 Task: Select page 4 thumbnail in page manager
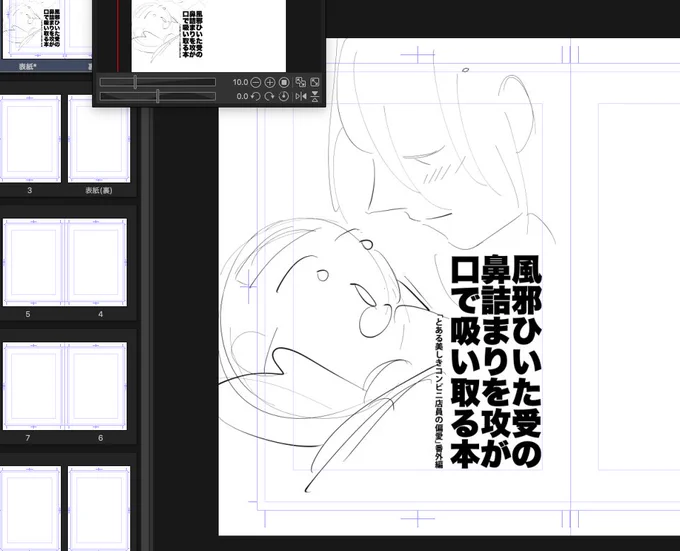coord(96,263)
